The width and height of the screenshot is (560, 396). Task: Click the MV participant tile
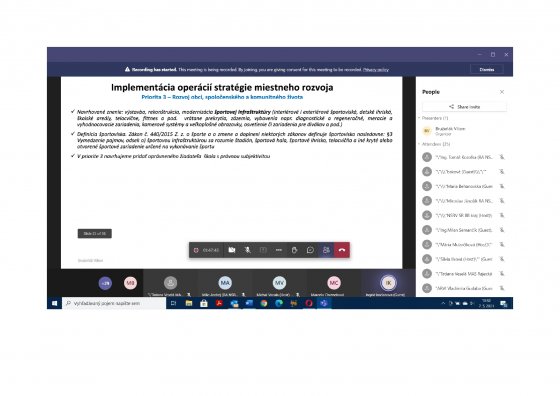(279, 283)
